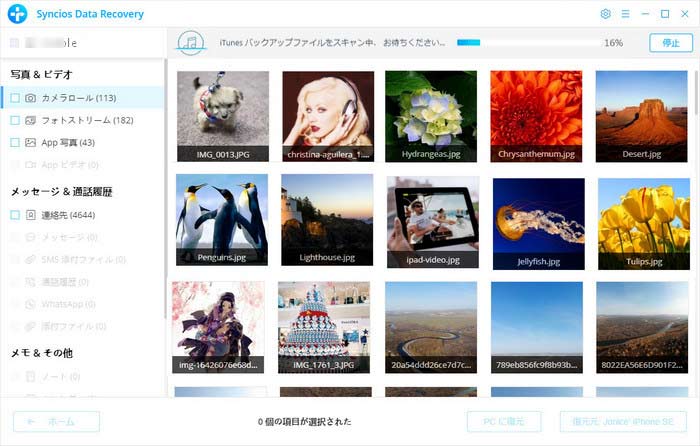The image size is (700, 446).
Task: Click the message bubble icon beside メッセージ
Action: [x=30, y=237]
